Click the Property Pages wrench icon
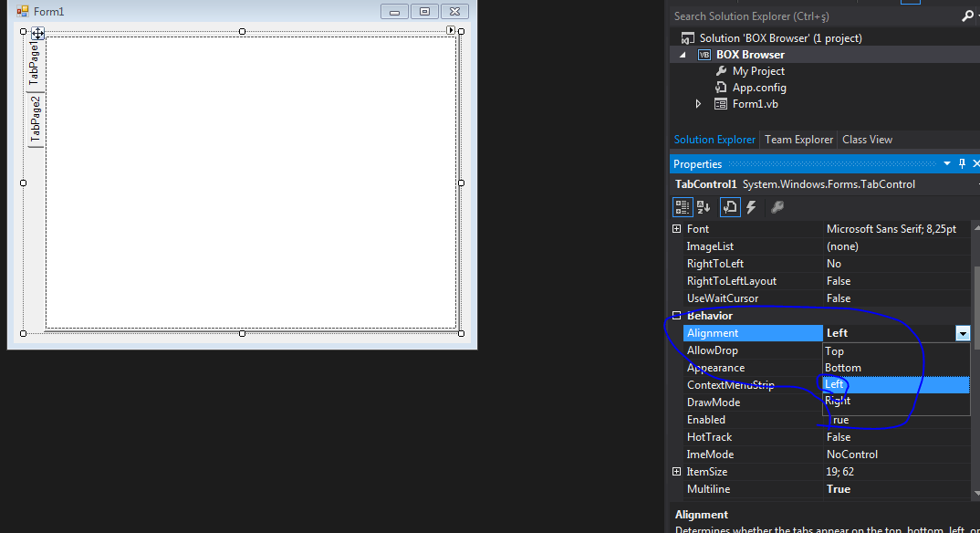 click(x=777, y=207)
